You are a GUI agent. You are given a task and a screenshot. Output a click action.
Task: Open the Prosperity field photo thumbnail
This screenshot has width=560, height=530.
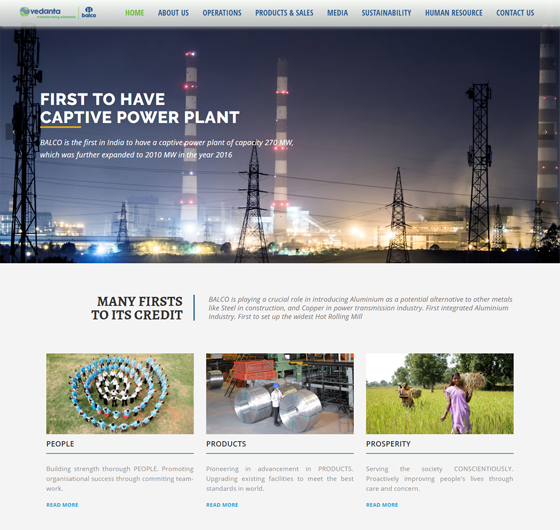pyautogui.click(x=440, y=394)
